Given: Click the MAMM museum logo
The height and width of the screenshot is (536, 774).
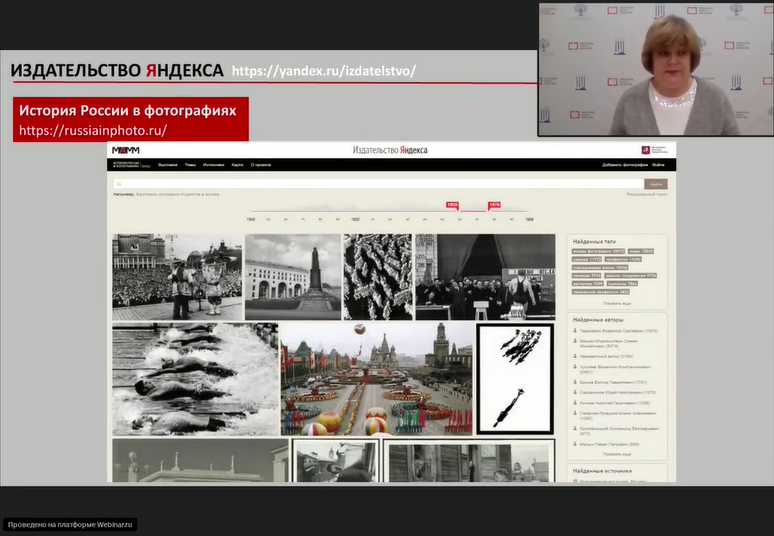Looking at the screenshot, I should tap(125, 150).
